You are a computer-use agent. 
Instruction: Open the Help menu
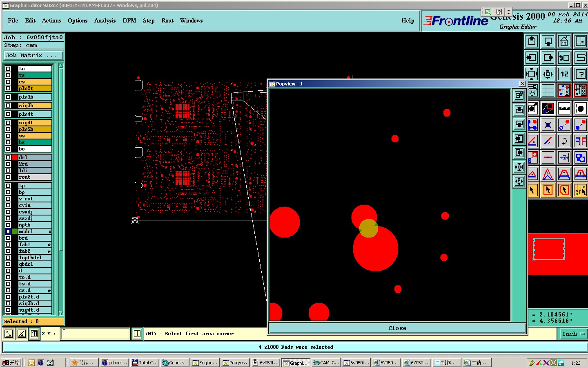pos(408,21)
